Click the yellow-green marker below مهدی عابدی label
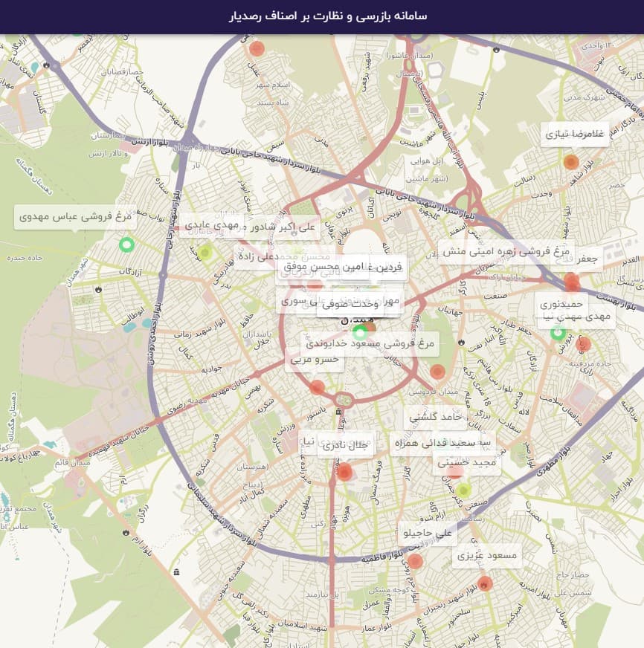Image resolution: width=644 pixels, height=648 pixels. 205,252
